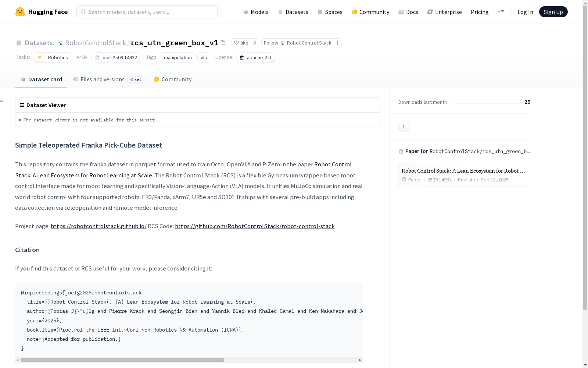Open Docs in the top navigation
The height and width of the screenshot is (368, 588).
408,12
